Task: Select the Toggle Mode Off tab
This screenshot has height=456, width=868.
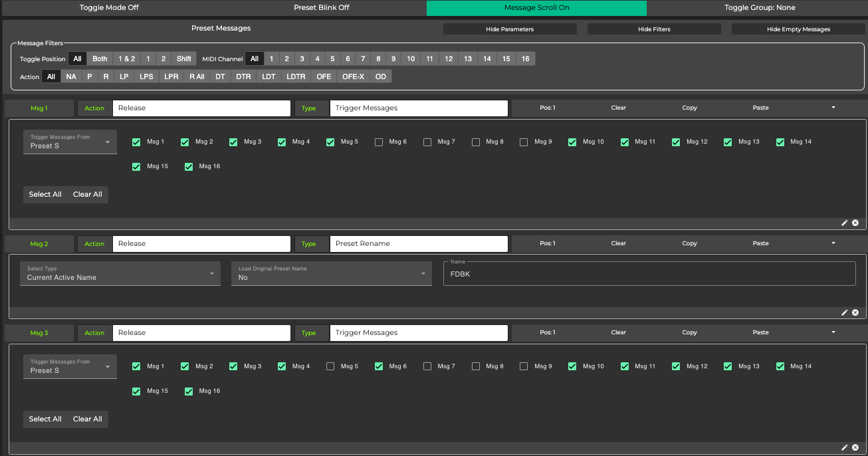Action: (x=109, y=8)
